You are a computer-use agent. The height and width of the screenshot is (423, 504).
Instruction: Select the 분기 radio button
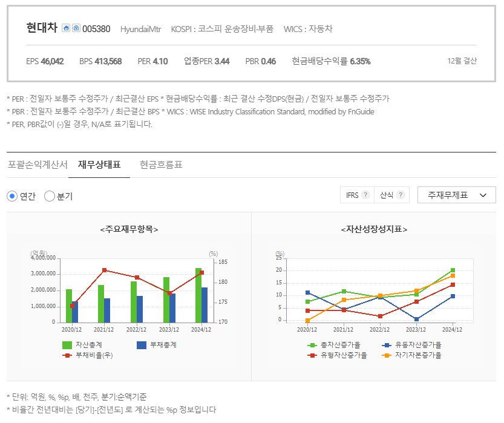(x=50, y=196)
